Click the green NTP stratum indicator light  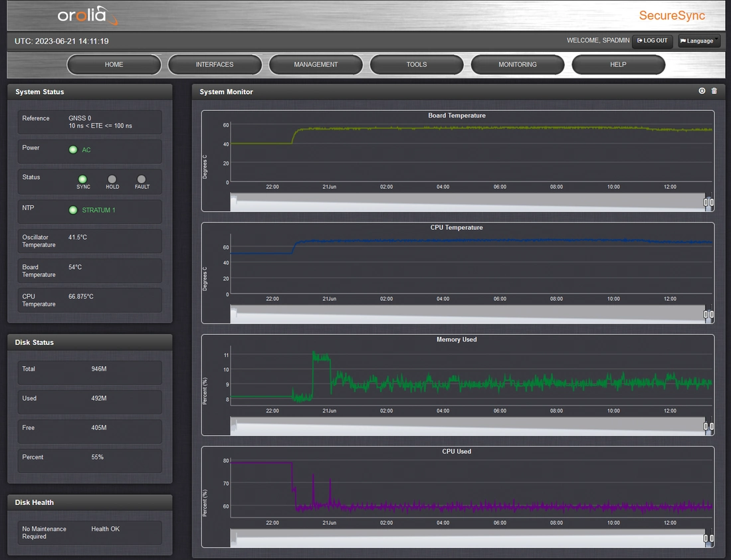click(x=73, y=210)
